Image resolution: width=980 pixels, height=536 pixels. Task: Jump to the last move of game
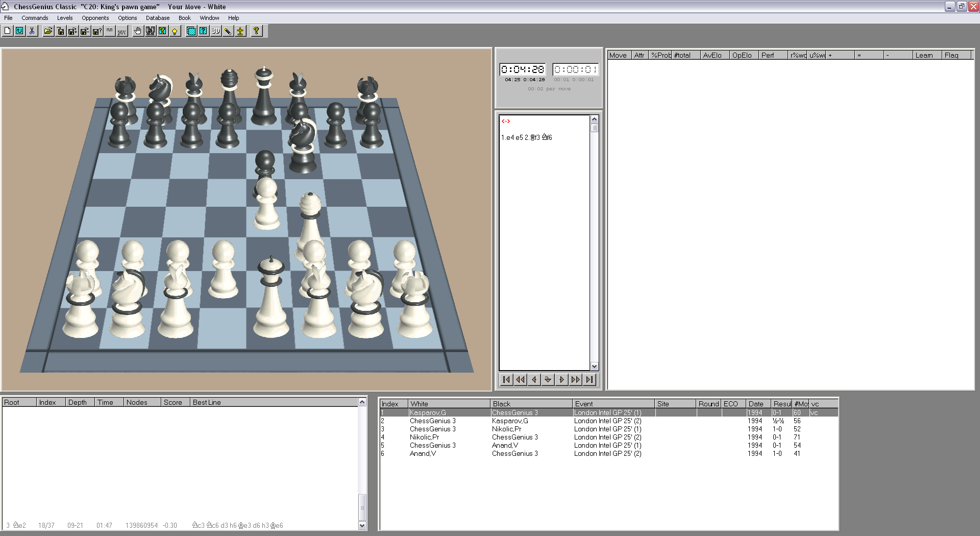pyautogui.click(x=590, y=379)
